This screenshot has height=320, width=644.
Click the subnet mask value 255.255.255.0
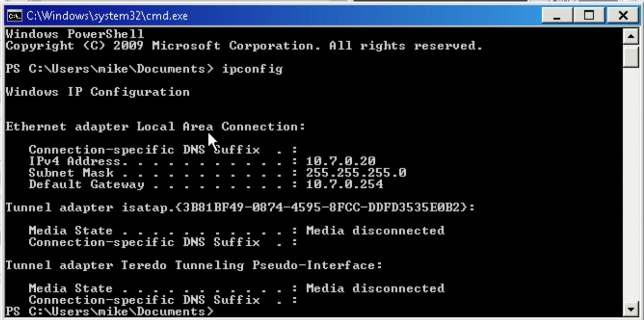click(x=356, y=173)
